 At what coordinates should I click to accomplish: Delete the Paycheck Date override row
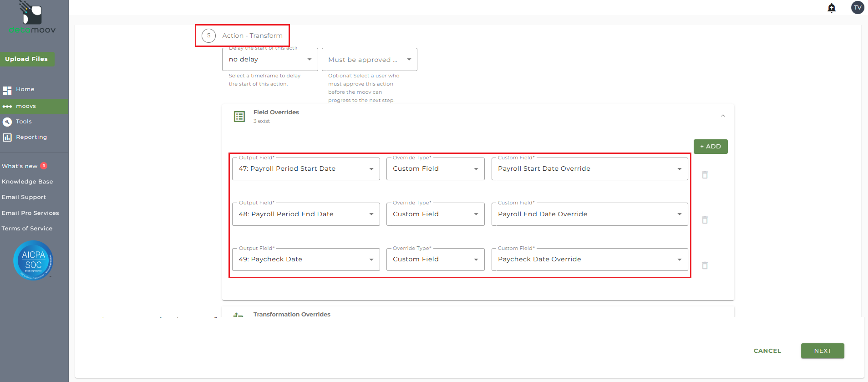coord(705,265)
